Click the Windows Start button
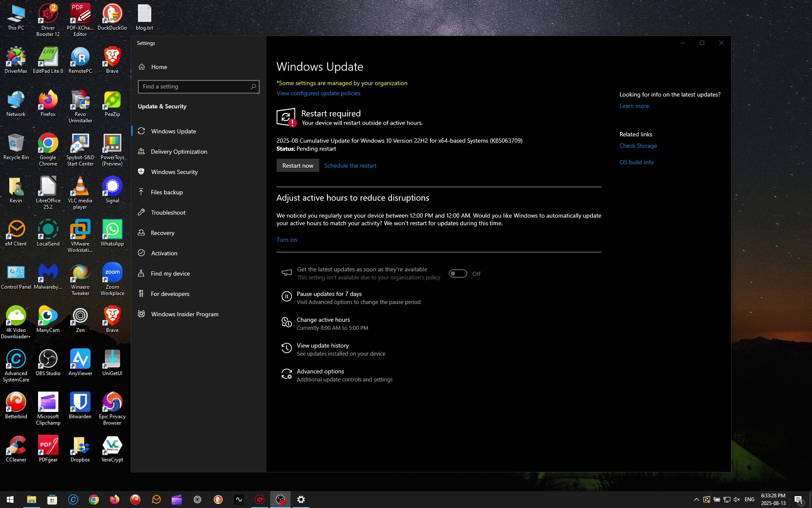The height and width of the screenshot is (508, 812). click(10, 500)
